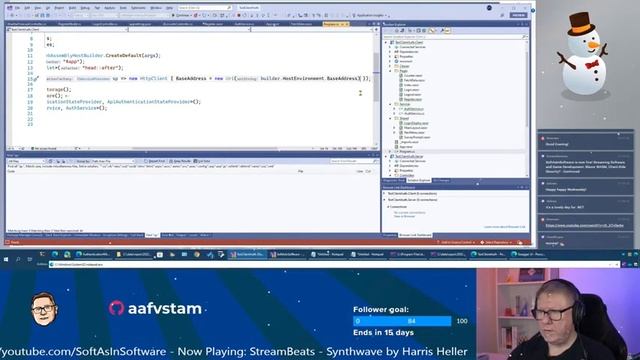Toggle Keep Results in the Find Results toolbar

[x=180, y=161]
